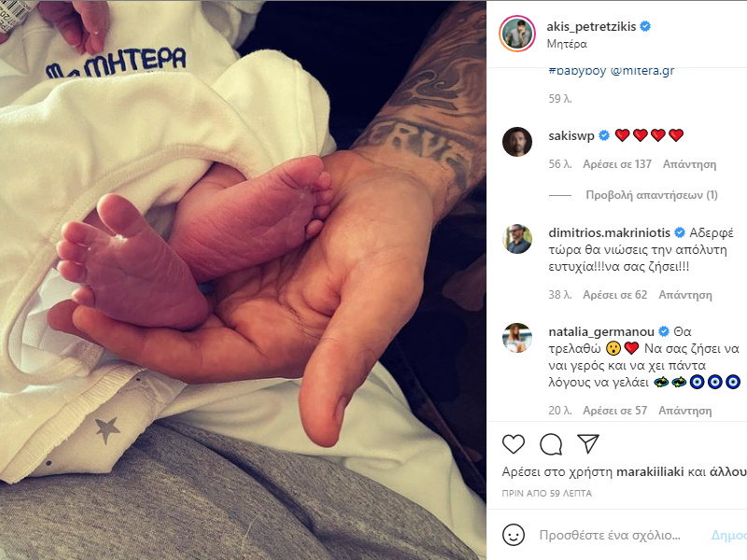Like the post with the heart icon
The image size is (747, 560).
click(x=513, y=444)
